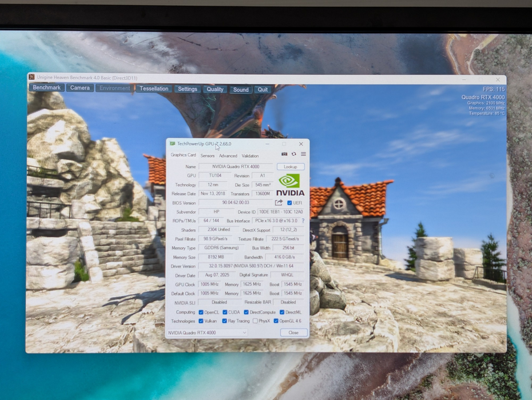Viewport: 532px width, 400px height.
Task: Click the Technology 12 nm value
Action: click(213, 185)
